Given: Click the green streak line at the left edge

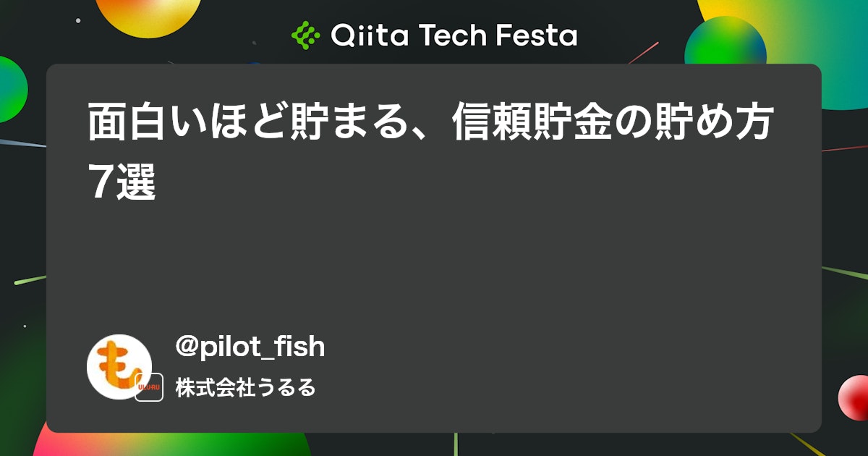Looking at the screenshot, I should [x=29, y=279].
